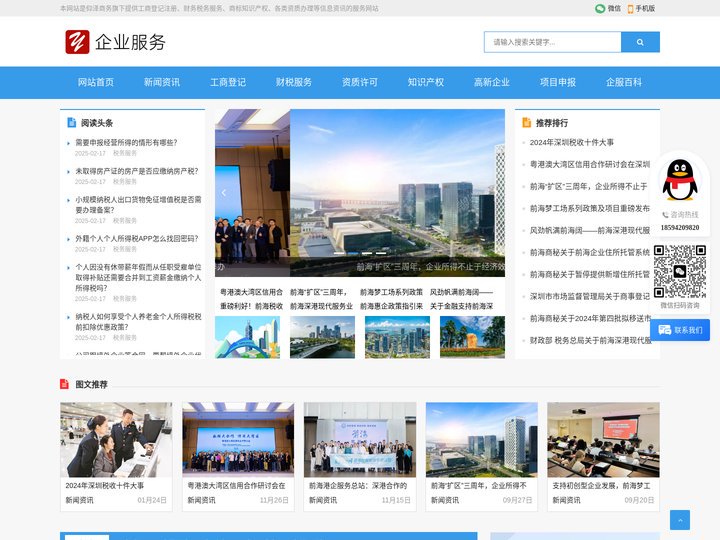Open article 需要申报经营所得的情形有哪些?

(x=126, y=142)
